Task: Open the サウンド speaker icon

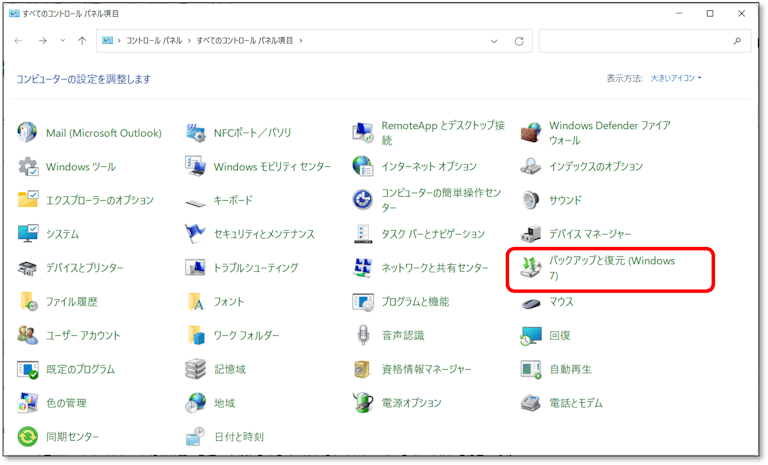Action: (531, 200)
